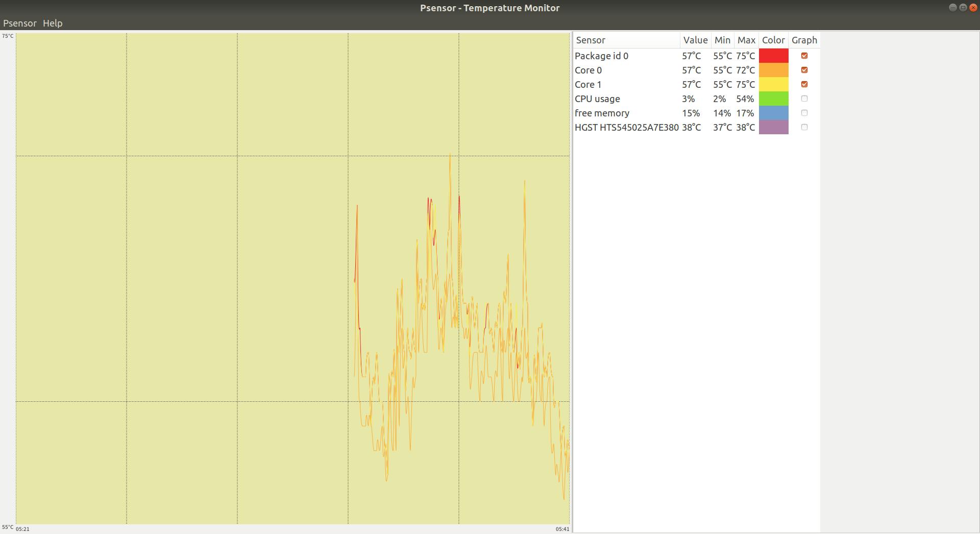This screenshot has height=534, width=980.
Task: Close the Psensor window
Action: tap(973, 8)
